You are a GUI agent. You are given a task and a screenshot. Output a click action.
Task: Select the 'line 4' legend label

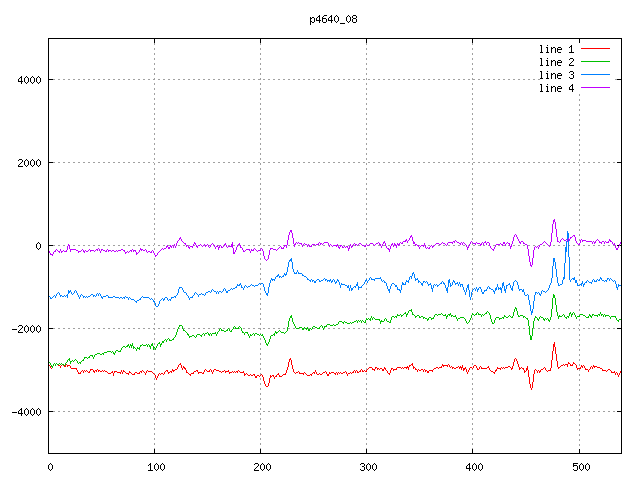tap(556, 88)
